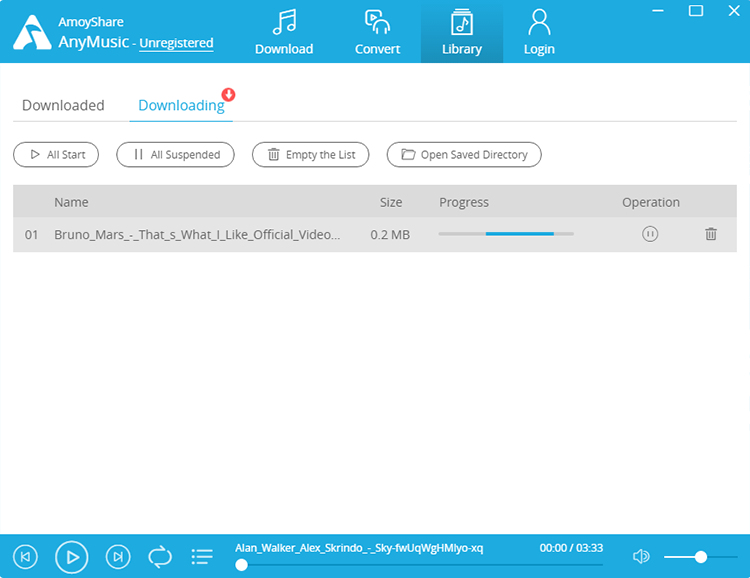The width and height of the screenshot is (750, 578).
Task: Skip to the next track
Action: (x=118, y=556)
